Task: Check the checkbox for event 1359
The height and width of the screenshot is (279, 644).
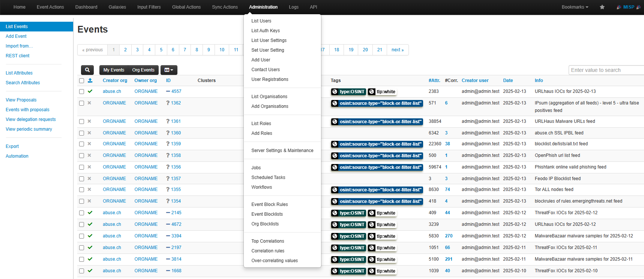Action: pyautogui.click(x=81, y=144)
